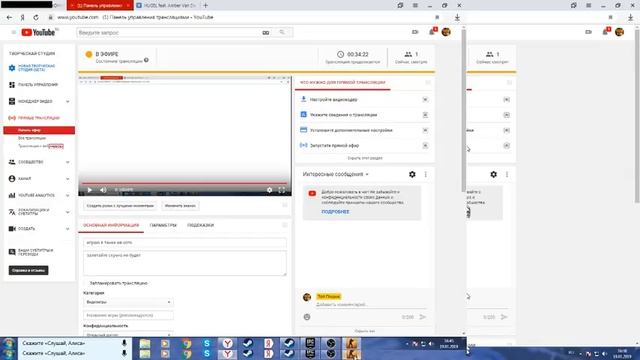Click the red preview player progress bar

pos(185,183)
